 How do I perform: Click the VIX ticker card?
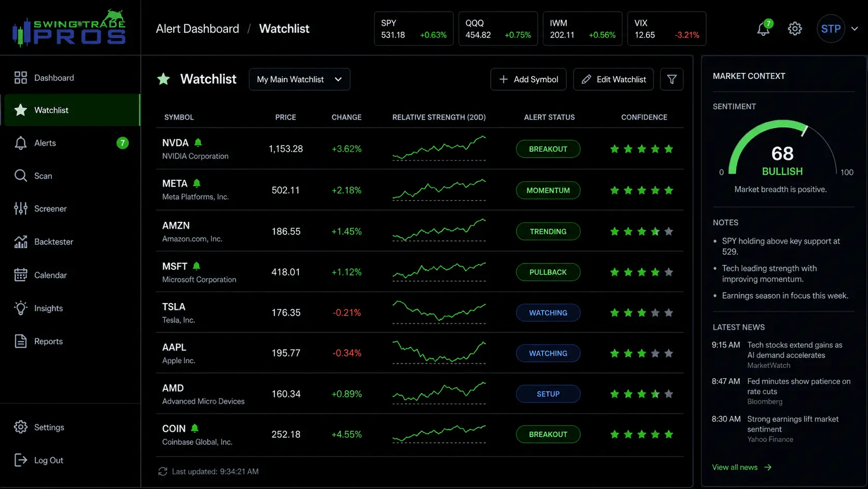click(x=667, y=29)
